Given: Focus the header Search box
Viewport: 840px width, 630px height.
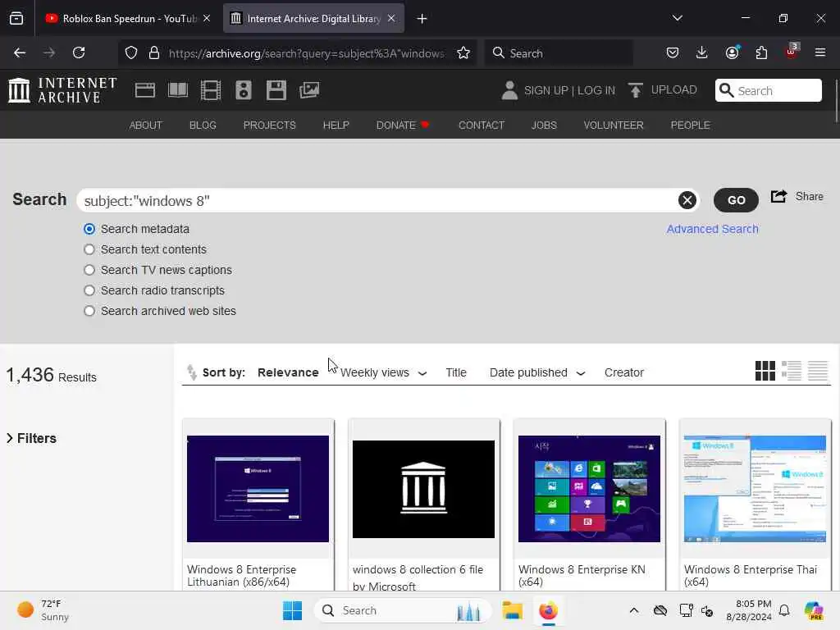Looking at the screenshot, I should click(x=768, y=90).
